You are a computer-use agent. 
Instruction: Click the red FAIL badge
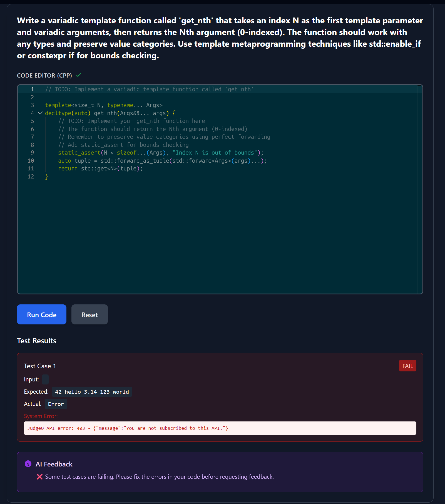(407, 366)
